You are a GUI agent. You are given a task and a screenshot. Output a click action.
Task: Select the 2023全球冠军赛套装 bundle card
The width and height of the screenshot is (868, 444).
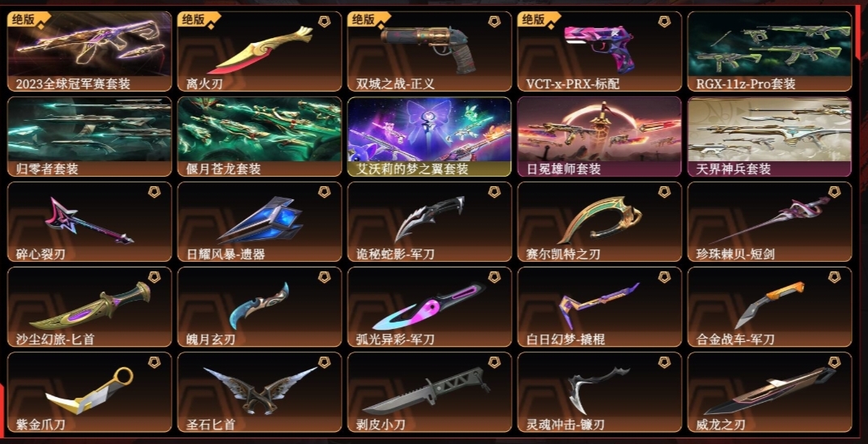(90, 52)
